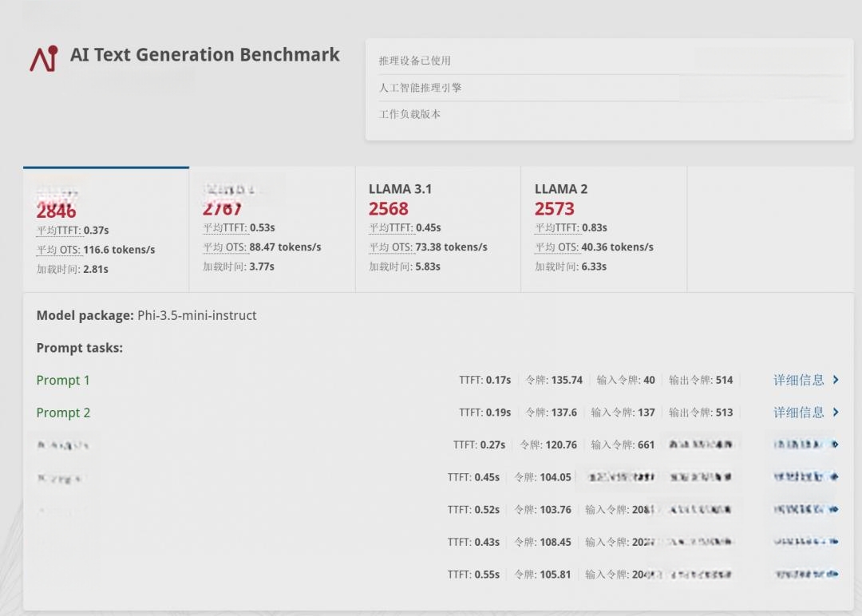The width and height of the screenshot is (862, 616).
Task: Click the 推理设备已使用 row label
Action: pos(414,61)
